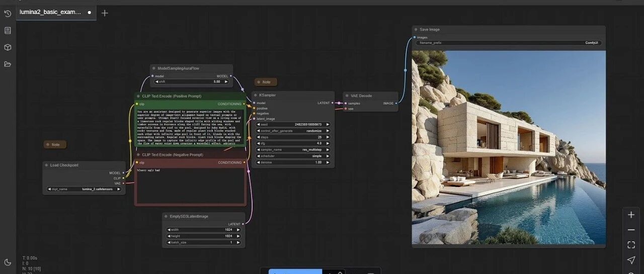The height and width of the screenshot is (274, 644).
Task: Open the scheduler dropdown set to simple
Action: 293,156
